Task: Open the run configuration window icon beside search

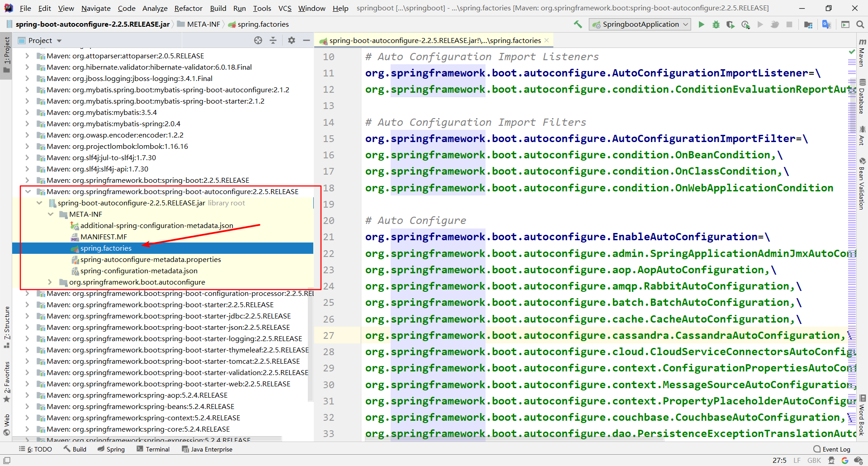Action: [x=845, y=24]
